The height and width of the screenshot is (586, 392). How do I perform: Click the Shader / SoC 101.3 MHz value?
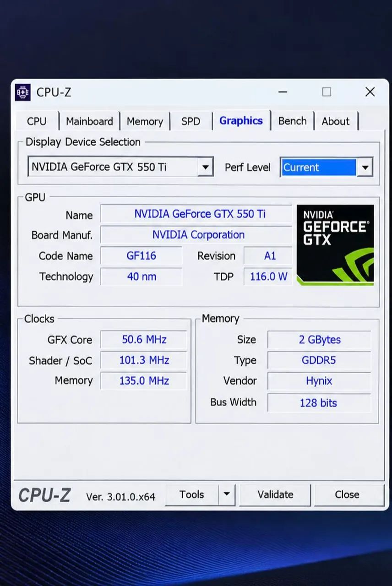tap(144, 360)
